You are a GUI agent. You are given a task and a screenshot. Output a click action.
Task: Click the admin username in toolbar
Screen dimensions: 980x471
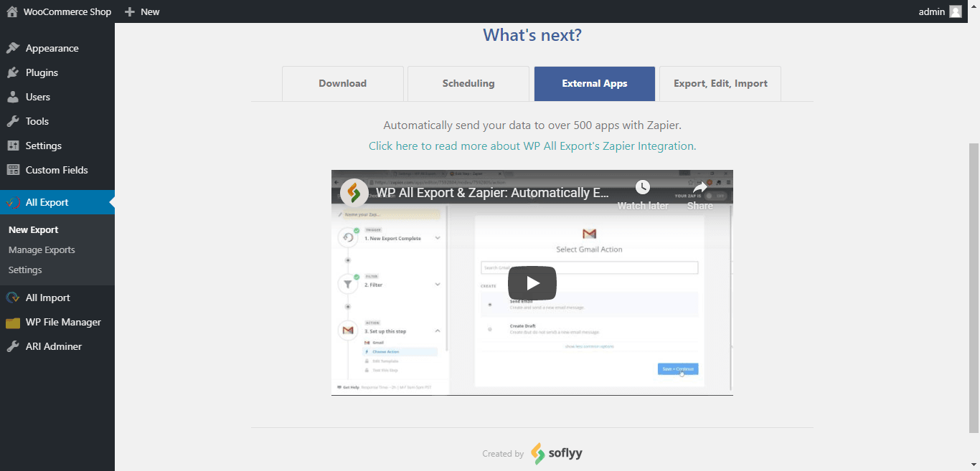(932, 11)
